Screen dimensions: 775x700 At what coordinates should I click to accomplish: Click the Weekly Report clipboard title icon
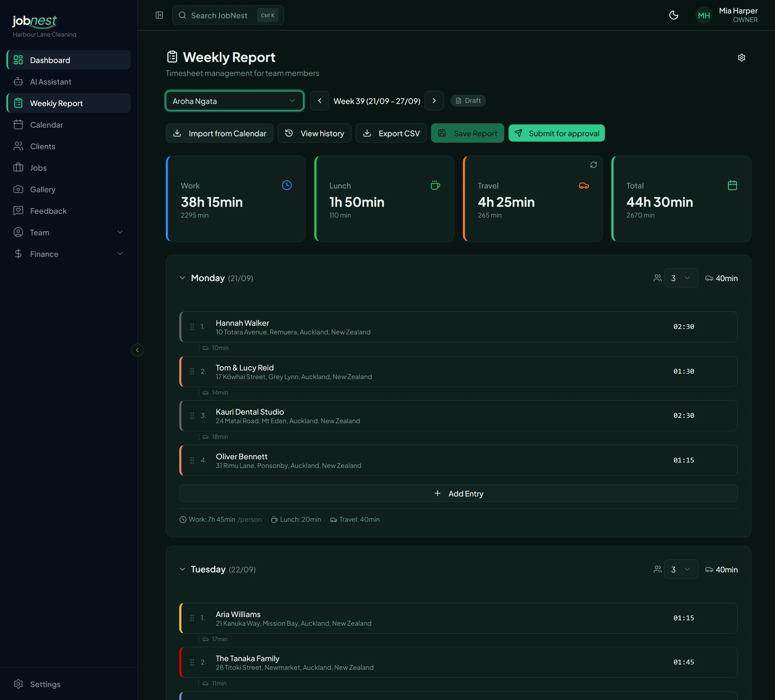coord(172,57)
